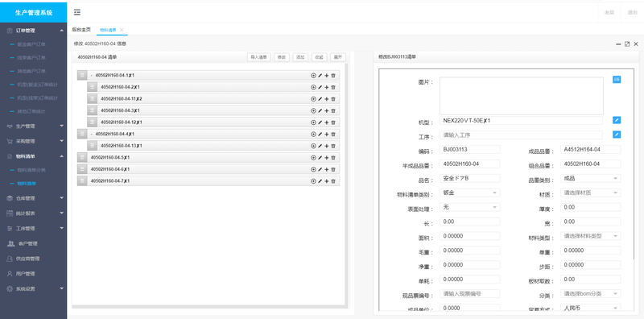Click drag handle of row 40502H160-04-5

pos(82,157)
